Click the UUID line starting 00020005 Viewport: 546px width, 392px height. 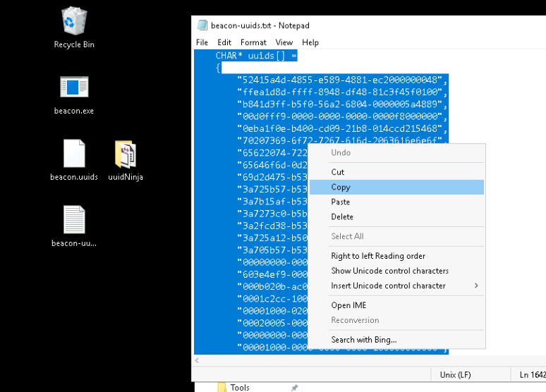pyautogui.click(x=272, y=323)
